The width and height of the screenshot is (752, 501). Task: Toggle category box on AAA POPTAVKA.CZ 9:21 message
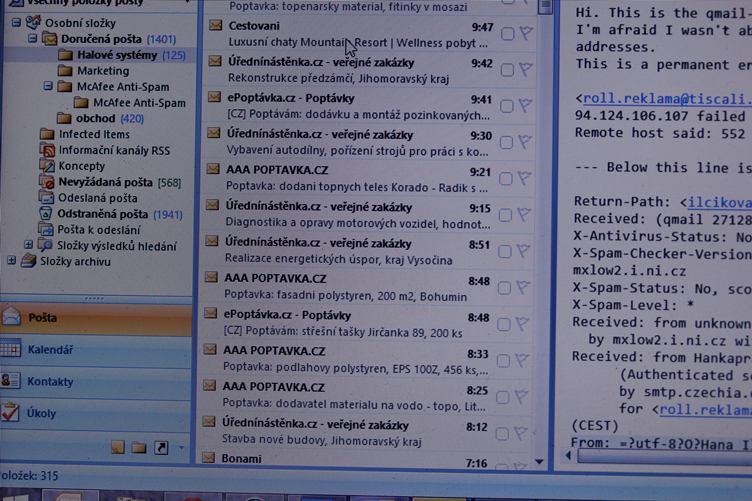[505, 179]
